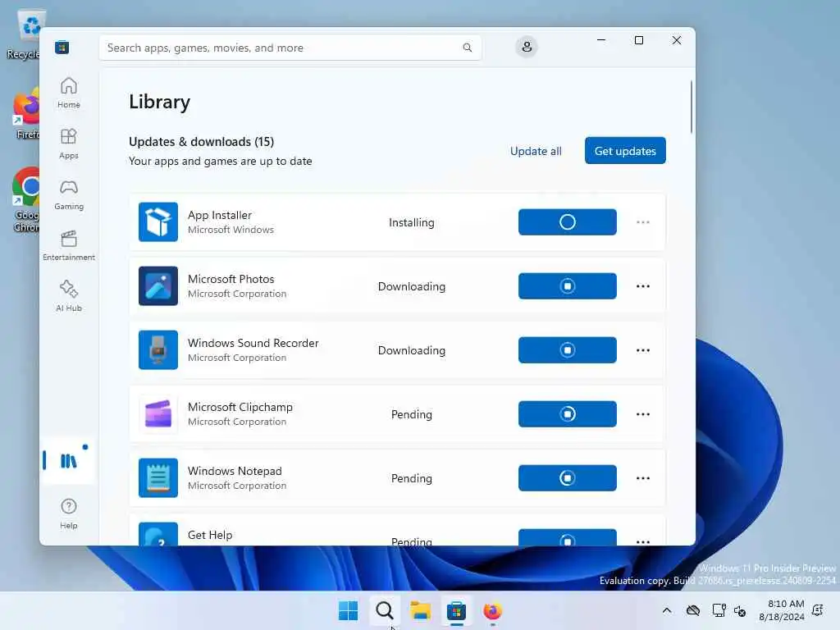This screenshot has width=840, height=630.
Task: Open the Entertainment section
Action: click(x=69, y=245)
